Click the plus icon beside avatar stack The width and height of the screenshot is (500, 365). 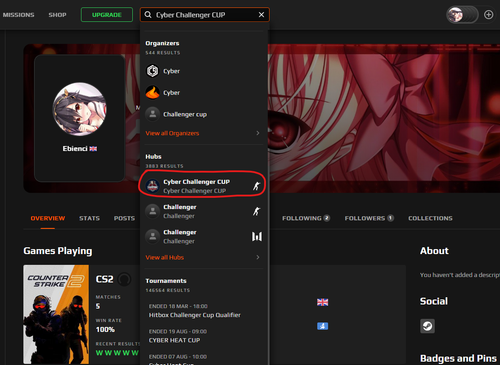click(488, 15)
